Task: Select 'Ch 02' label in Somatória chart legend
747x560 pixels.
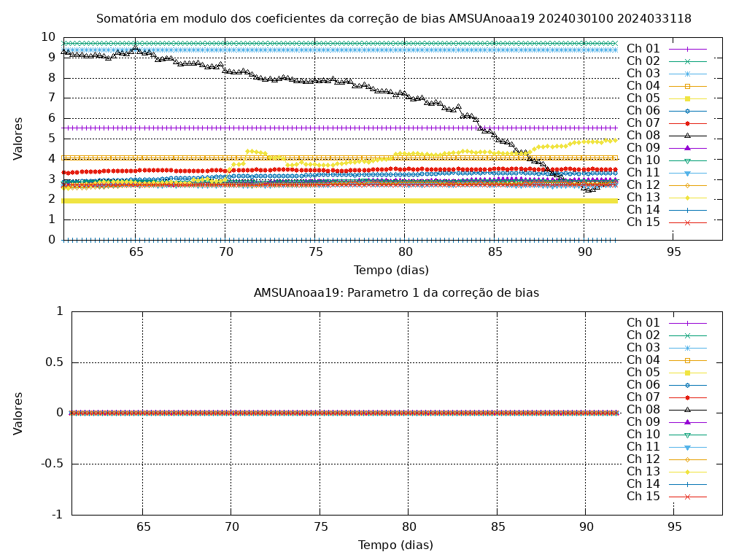Action: pos(643,61)
